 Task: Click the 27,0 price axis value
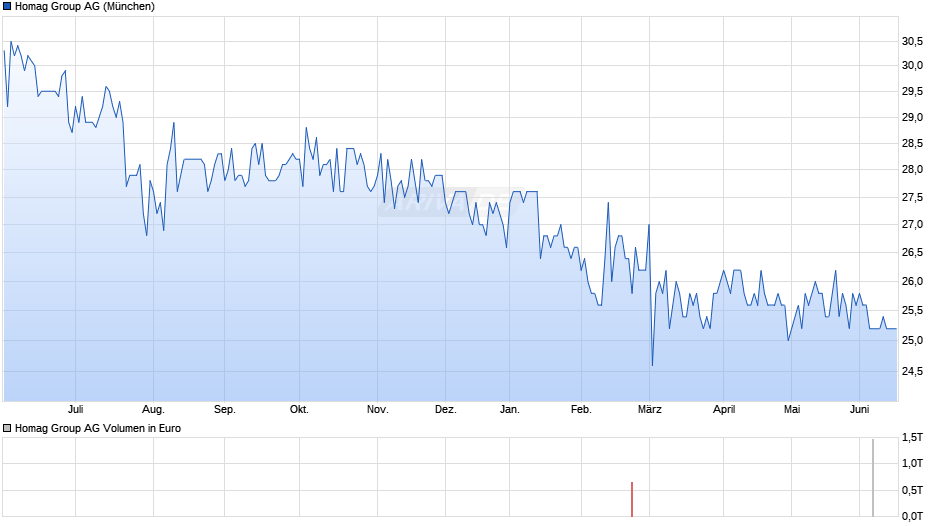pyautogui.click(x=912, y=225)
